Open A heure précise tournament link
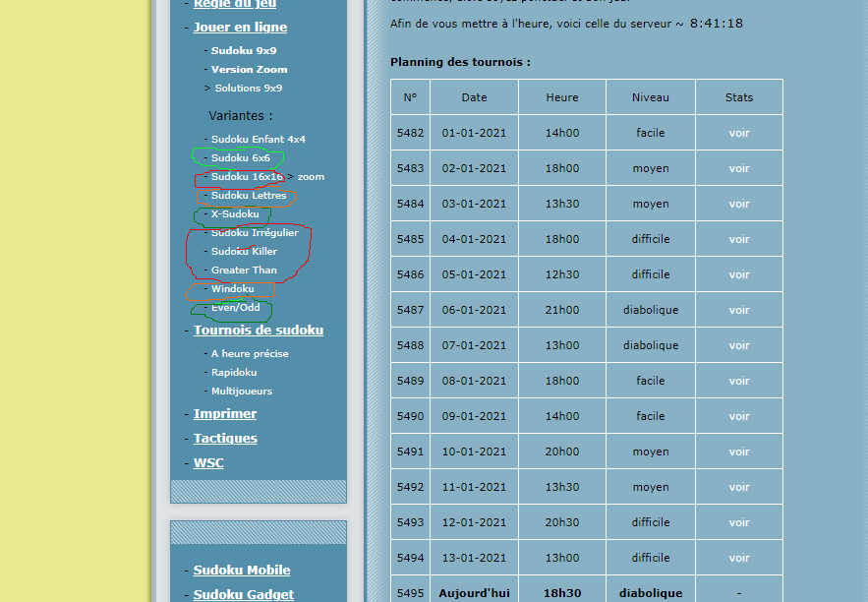The image size is (868, 602). click(x=250, y=354)
